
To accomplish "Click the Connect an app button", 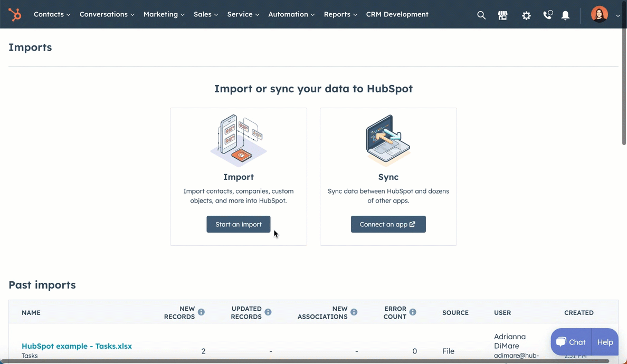I will pos(388,224).
